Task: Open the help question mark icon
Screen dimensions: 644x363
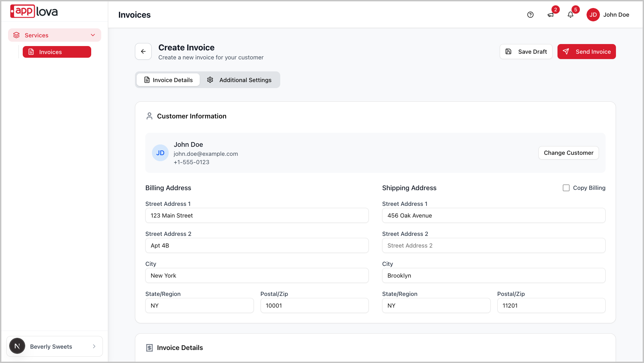Action: [x=530, y=15]
